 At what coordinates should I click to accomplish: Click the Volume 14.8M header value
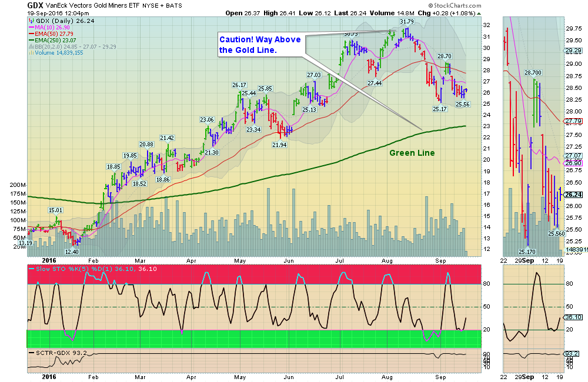pyautogui.click(x=392, y=13)
